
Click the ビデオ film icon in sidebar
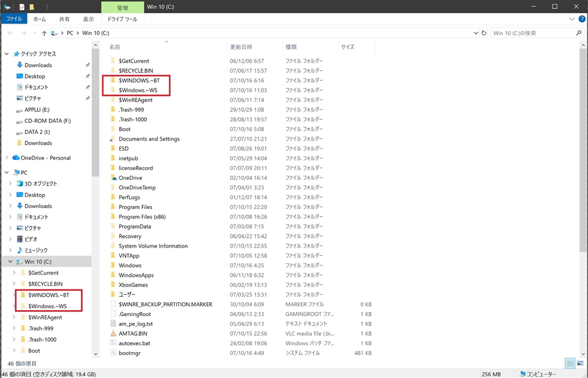coord(20,239)
